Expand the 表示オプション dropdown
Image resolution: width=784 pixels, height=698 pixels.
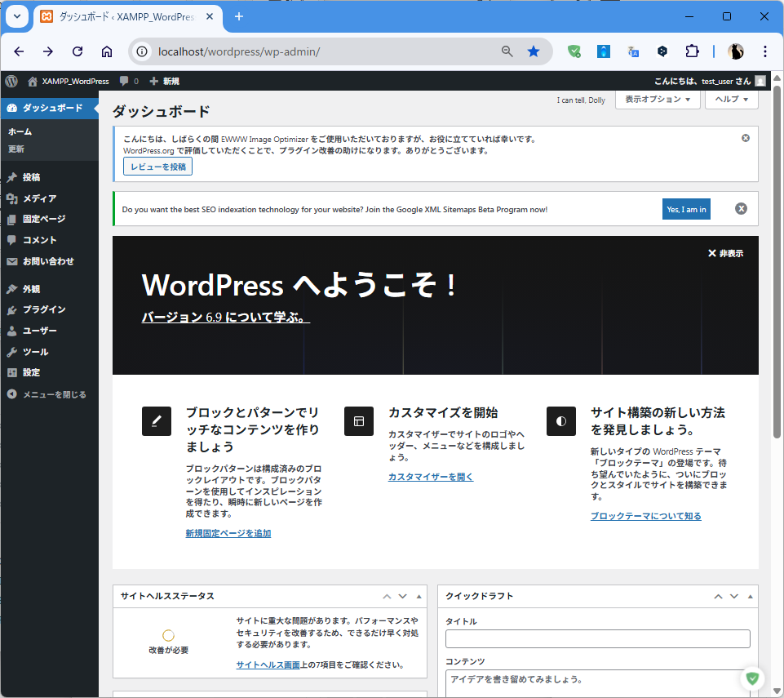coord(658,100)
